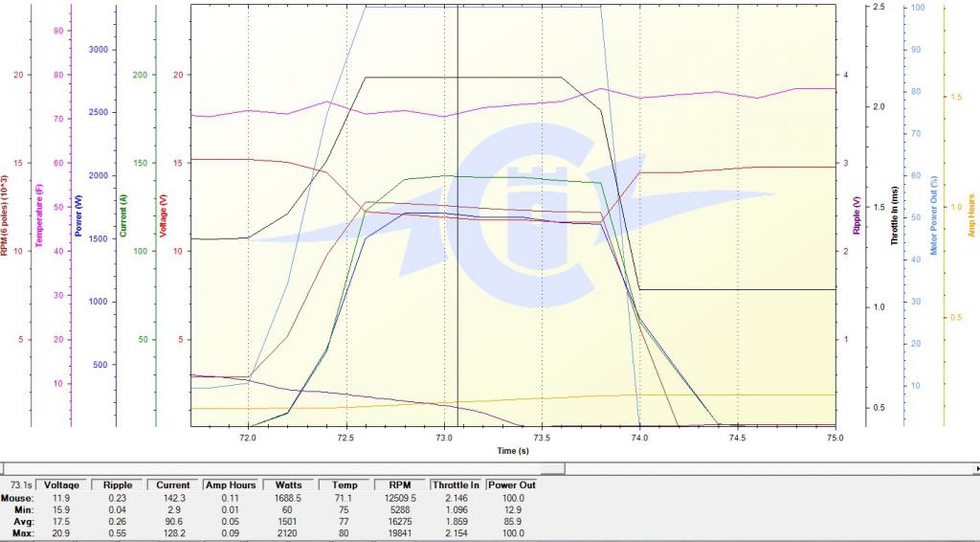Select the Power Out column header
This screenshot has height=542, width=980.
click(x=513, y=485)
